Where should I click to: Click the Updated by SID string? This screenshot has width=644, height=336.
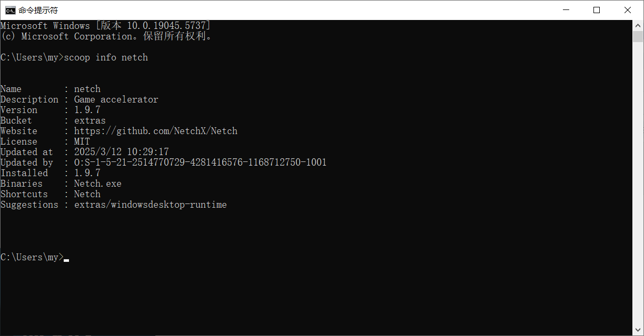[201, 162]
